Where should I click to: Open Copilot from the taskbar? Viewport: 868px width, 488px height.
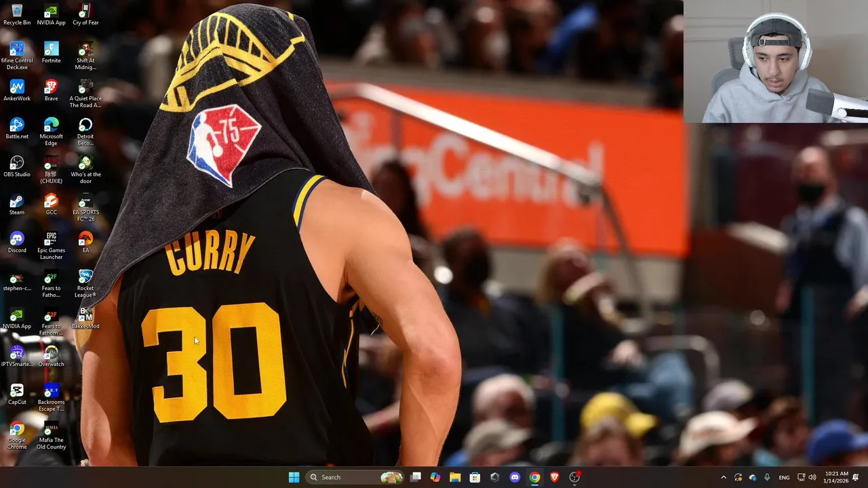[x=435, y=477]
